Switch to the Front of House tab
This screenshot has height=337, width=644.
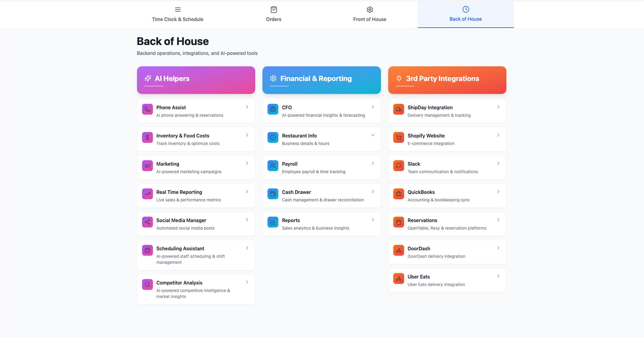pos(369,14)
